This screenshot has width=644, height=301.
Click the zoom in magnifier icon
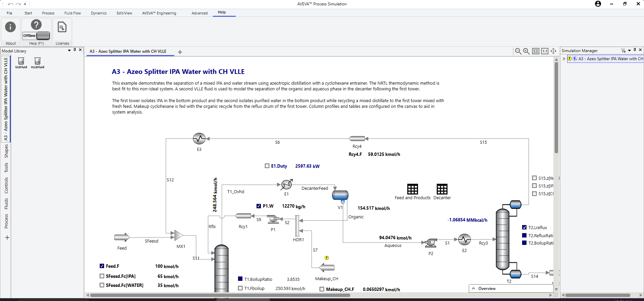pos(526,51)
